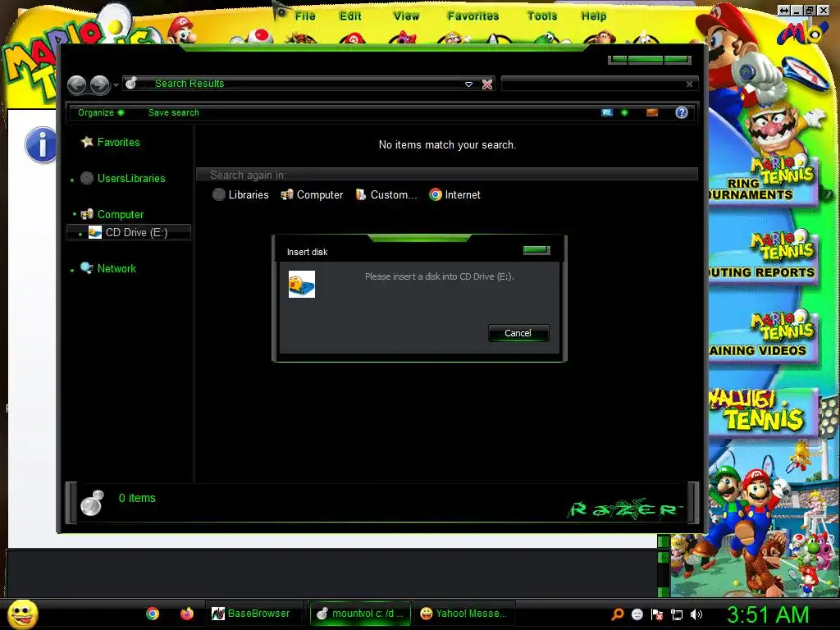
Task: Open Mario Tennis Training Videos banner
Action: (762, 336)
